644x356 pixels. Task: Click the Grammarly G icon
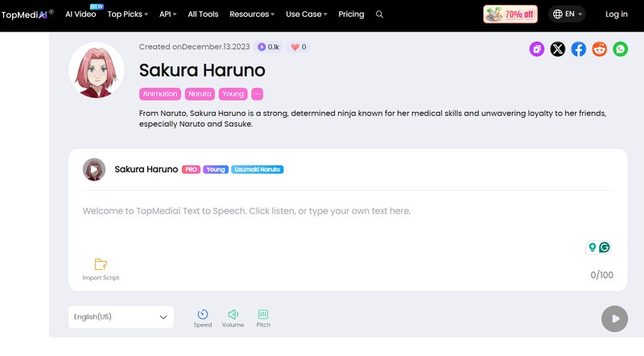[605, 247]
